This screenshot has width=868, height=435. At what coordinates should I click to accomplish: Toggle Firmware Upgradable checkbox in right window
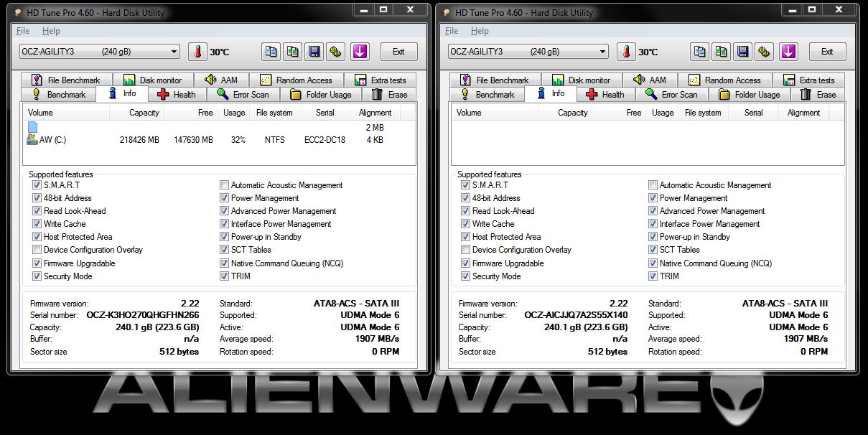coord(465,263)
